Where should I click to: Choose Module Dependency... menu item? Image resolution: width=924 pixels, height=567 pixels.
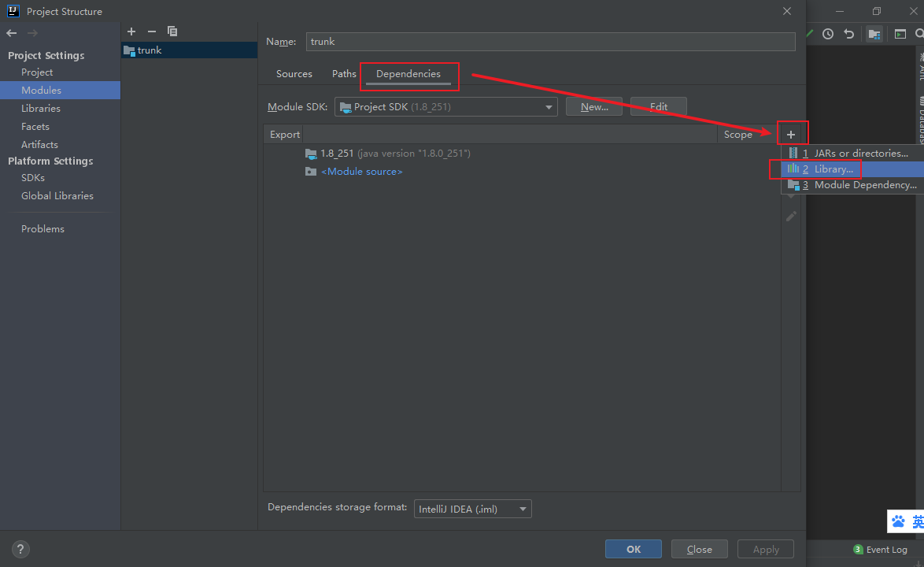(x=852, y=185)
